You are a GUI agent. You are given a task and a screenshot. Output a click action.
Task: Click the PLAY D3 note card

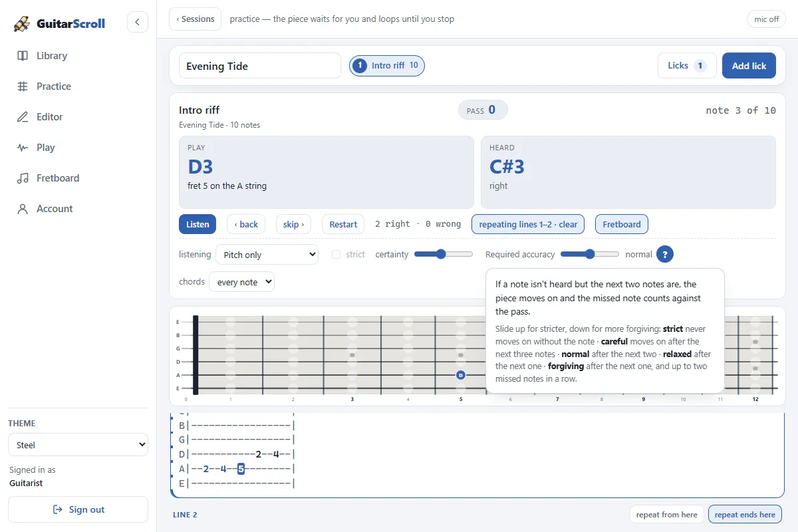tap(326, 172)
